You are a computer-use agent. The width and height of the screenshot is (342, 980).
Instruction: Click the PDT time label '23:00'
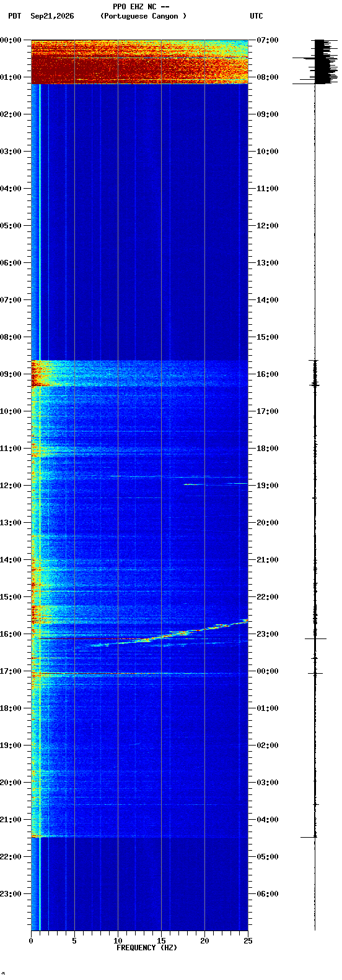[x=11, y=894]
